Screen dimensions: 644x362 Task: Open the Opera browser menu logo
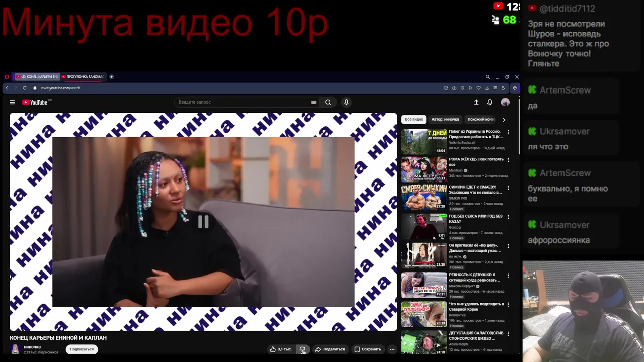tap(7, 77)
